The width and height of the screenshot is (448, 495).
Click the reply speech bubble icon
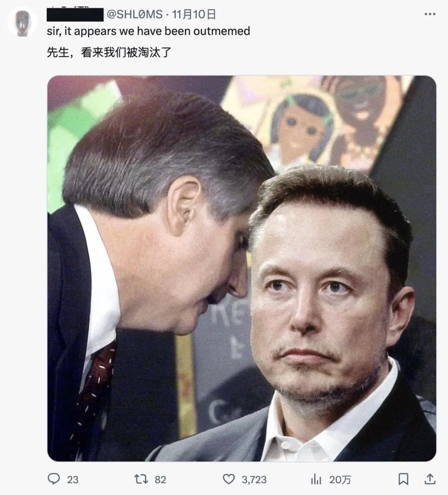coord(54,478)
